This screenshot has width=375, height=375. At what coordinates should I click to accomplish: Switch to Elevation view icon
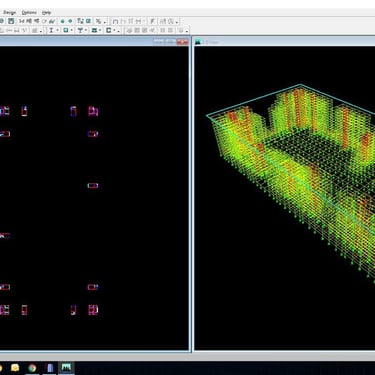tap(36, 21)
